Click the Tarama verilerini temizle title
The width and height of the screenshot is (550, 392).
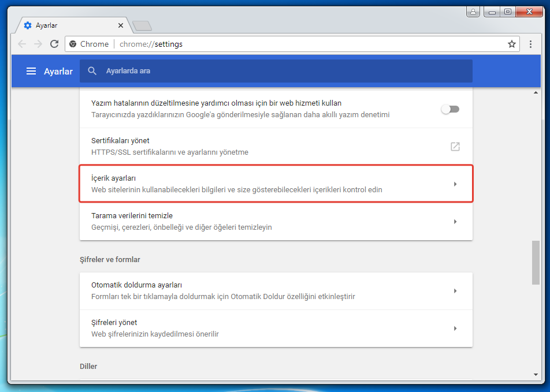pyautogui.click(x=132, y=216)
